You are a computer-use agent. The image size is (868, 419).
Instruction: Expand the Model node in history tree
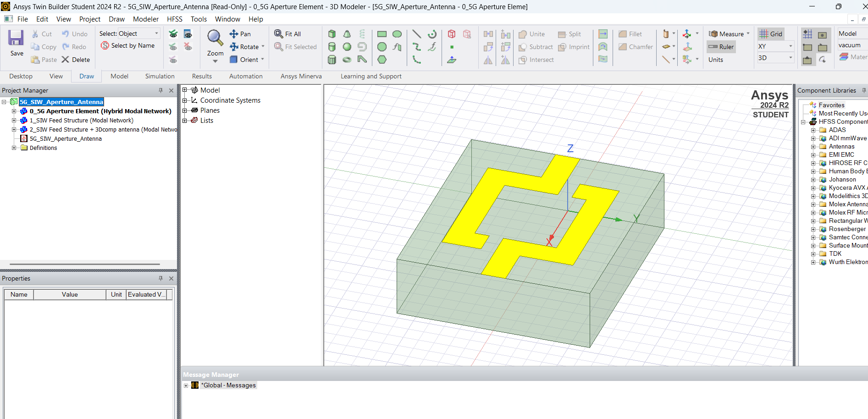tap(185, 90)
